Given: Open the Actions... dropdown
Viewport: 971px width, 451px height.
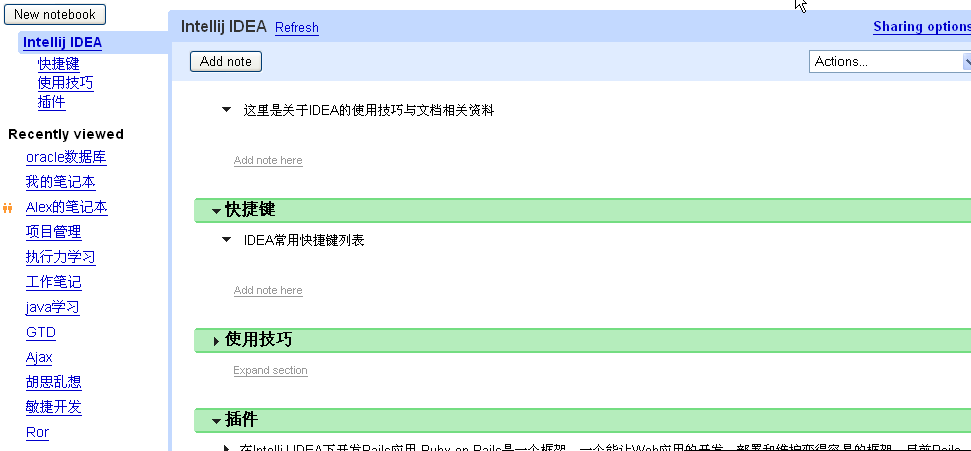Looking at the screenshot, I should [889, 61].
